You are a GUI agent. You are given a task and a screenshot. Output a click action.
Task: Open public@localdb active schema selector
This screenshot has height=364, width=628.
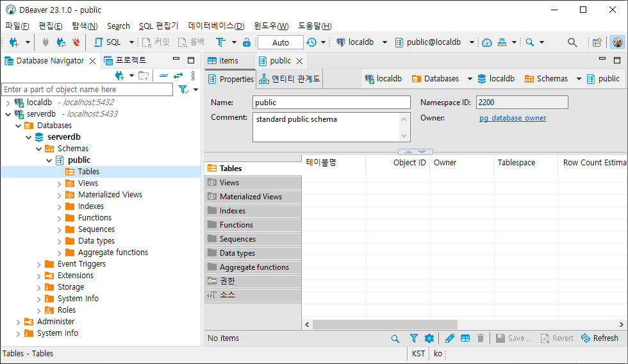click(x=428, y=42)
